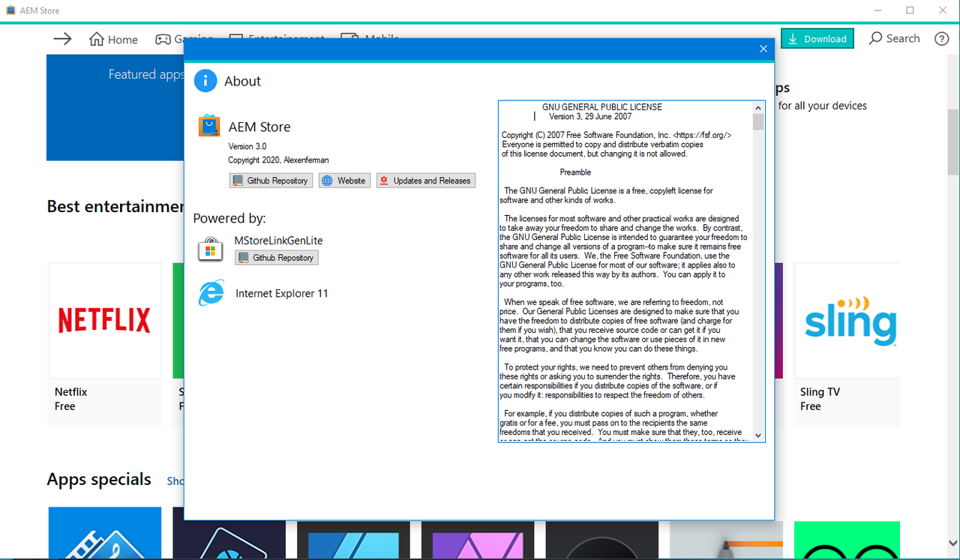
Task: Open AEM Store Github Repository button
Action: (270, 181)
